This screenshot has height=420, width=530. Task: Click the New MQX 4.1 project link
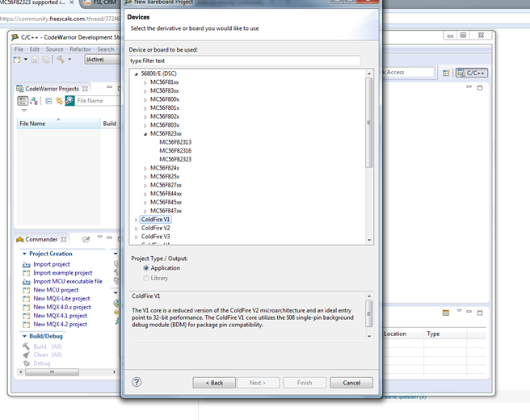[60, 316]
